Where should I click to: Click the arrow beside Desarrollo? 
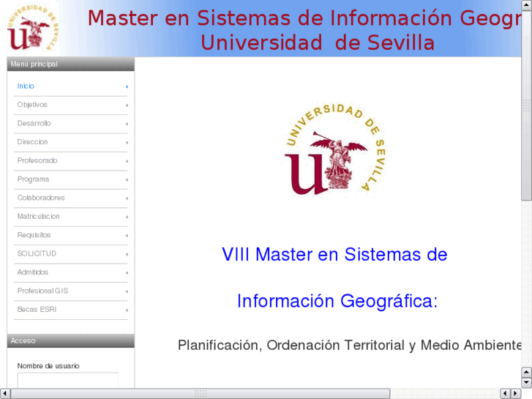coord(127,124)
